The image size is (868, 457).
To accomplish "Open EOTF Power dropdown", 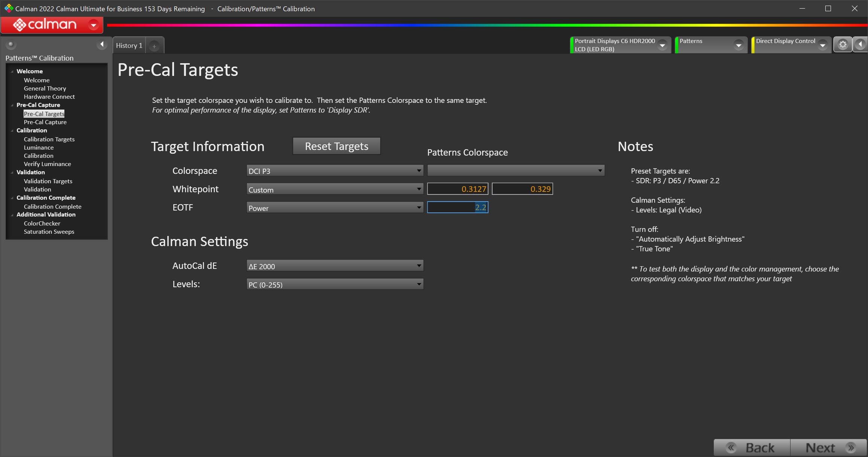I will click(x=335, y=208).
